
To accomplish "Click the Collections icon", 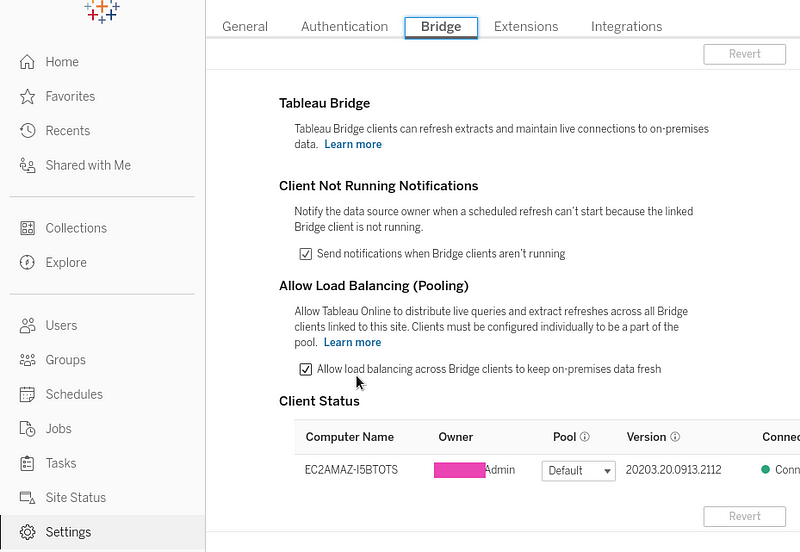I will [27, 228].
